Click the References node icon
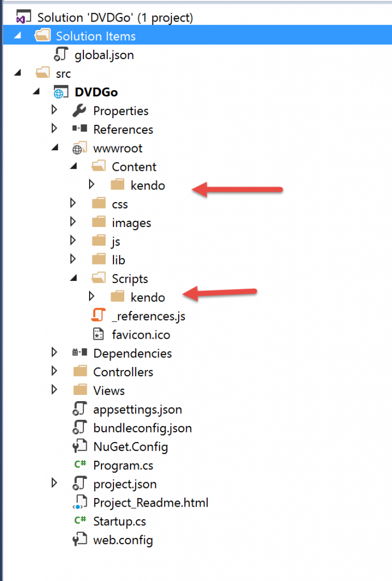 pos(79,129)
